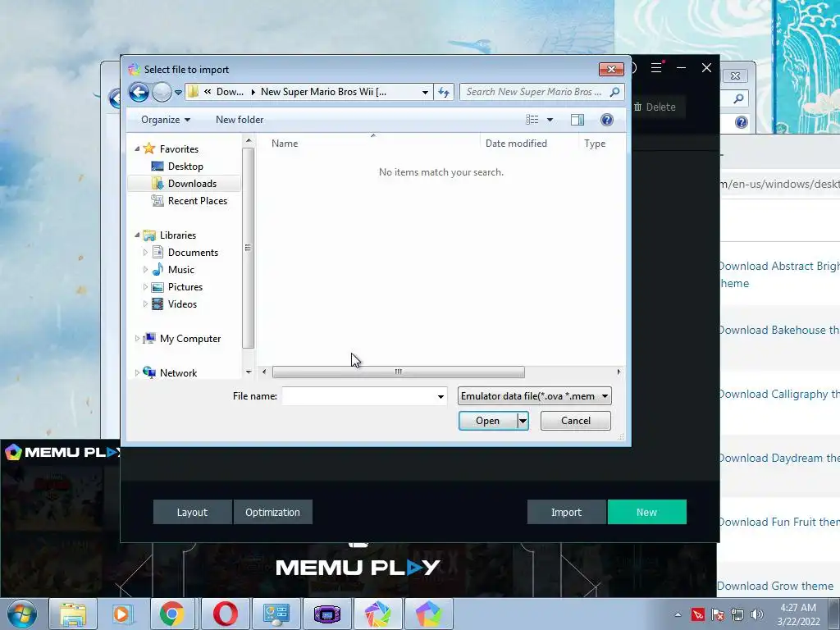Sort by the Name column header
The image size is (840, 630).
[285, 143]
